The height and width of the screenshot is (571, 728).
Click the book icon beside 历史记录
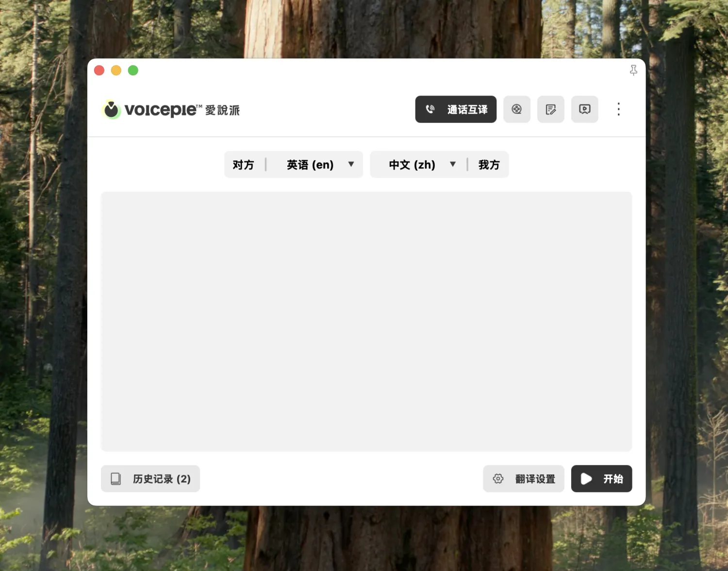click(116, 479)
